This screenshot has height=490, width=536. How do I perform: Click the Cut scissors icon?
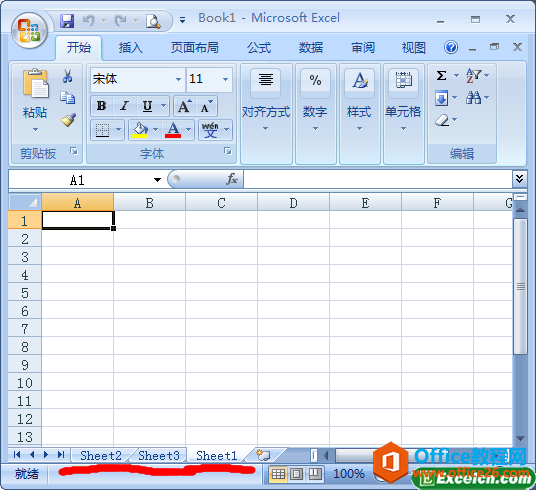[x=68, y=76]
